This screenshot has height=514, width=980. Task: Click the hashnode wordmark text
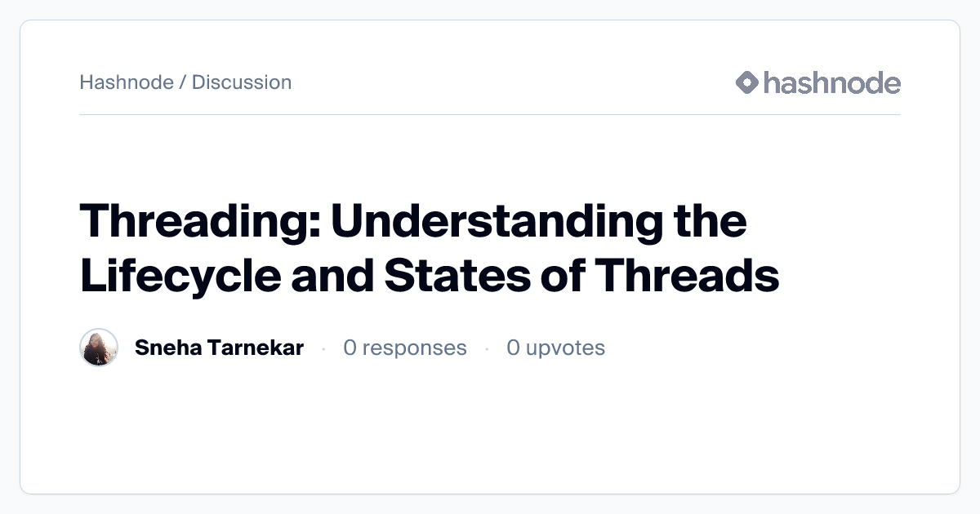[831, 82]
